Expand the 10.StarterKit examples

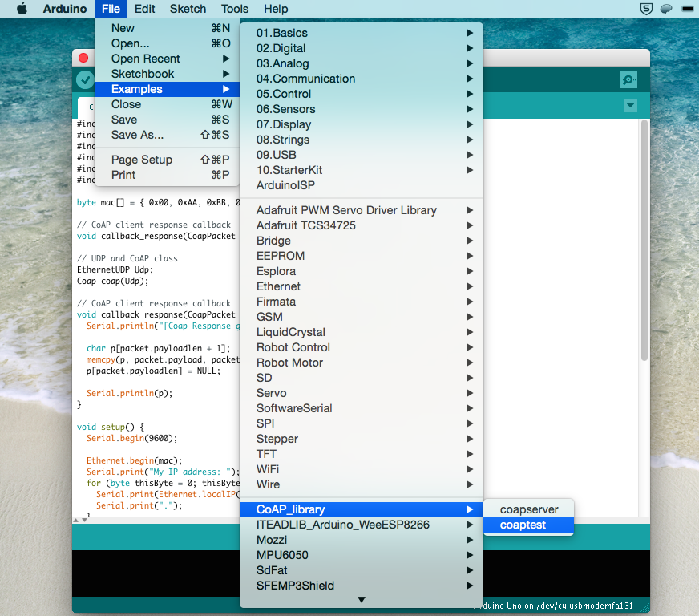click(362, 170)
